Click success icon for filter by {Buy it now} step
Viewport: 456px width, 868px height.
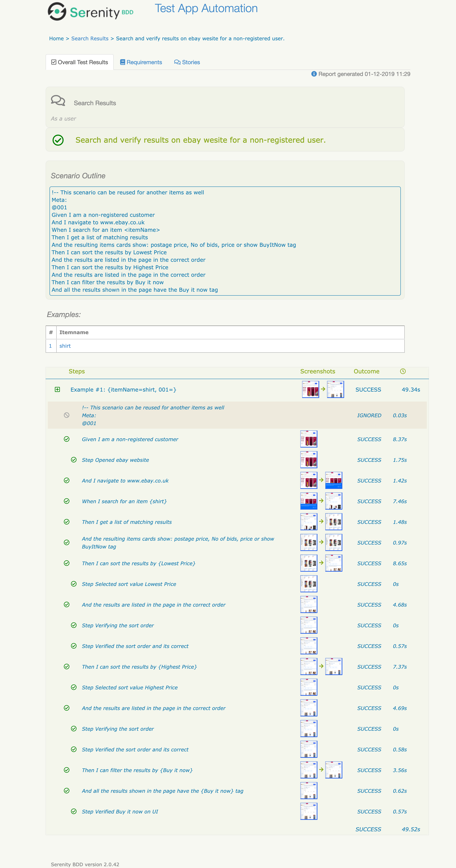coord(67,770)
